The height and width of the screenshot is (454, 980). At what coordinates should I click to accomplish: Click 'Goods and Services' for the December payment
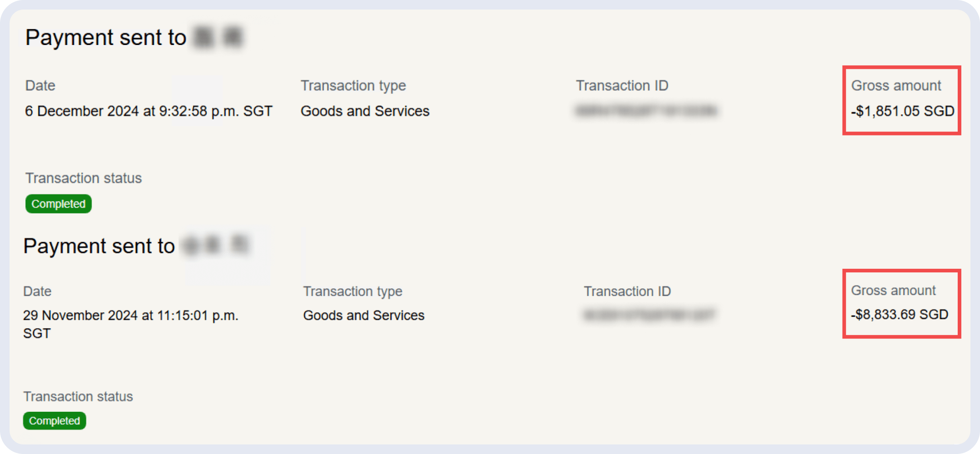(365, 111)
